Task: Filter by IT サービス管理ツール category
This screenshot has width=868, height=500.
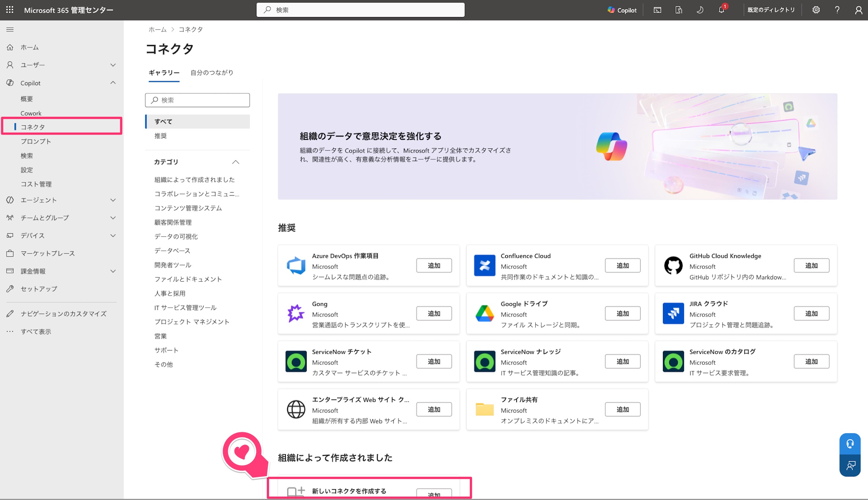Action: [185, 308]
